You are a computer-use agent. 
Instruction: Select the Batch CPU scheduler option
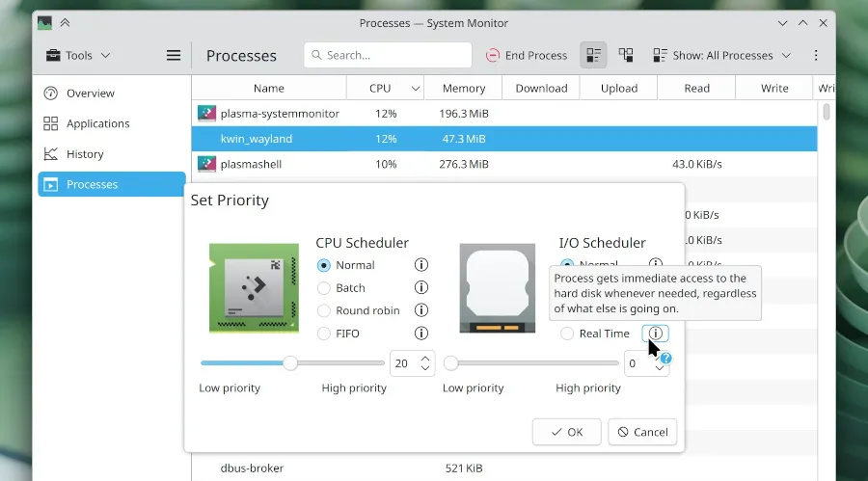click(x=324, y=288)
